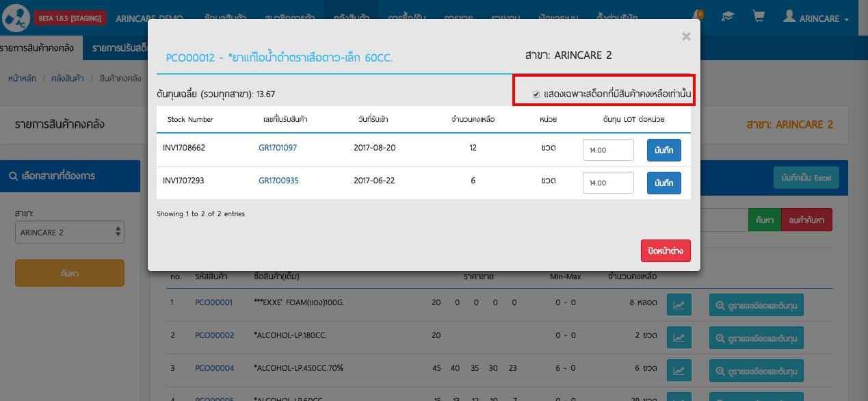This screenshot has width=868, height=401.
Task: Open product code PCO00004 link
Action: [x=214, y=368]
